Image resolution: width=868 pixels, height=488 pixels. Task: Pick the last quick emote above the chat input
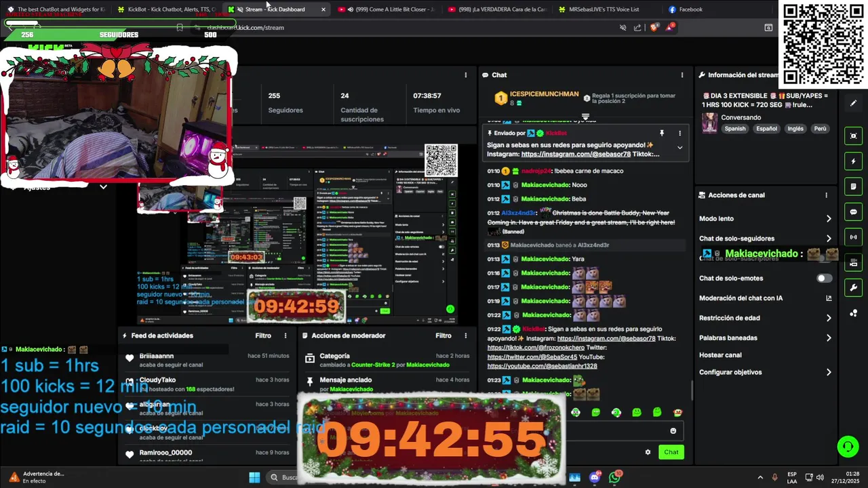click(677, 412)
